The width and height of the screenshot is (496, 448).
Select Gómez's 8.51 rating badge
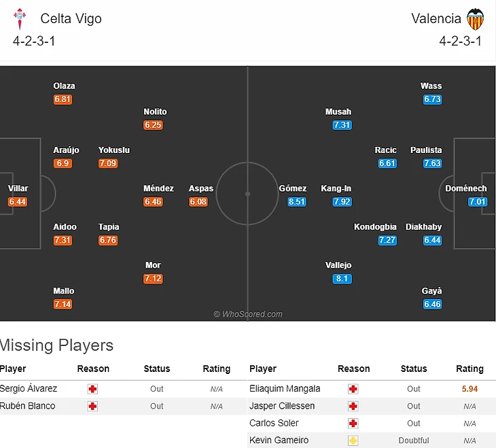click(297, 202)
